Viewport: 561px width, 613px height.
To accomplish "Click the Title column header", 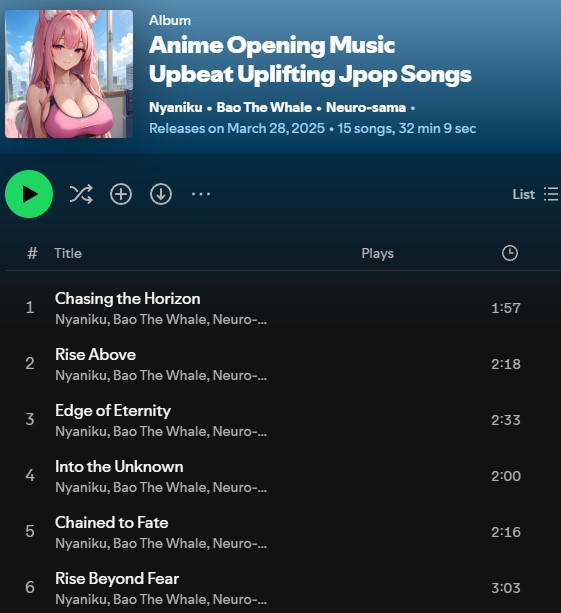I will coord(68,253).
